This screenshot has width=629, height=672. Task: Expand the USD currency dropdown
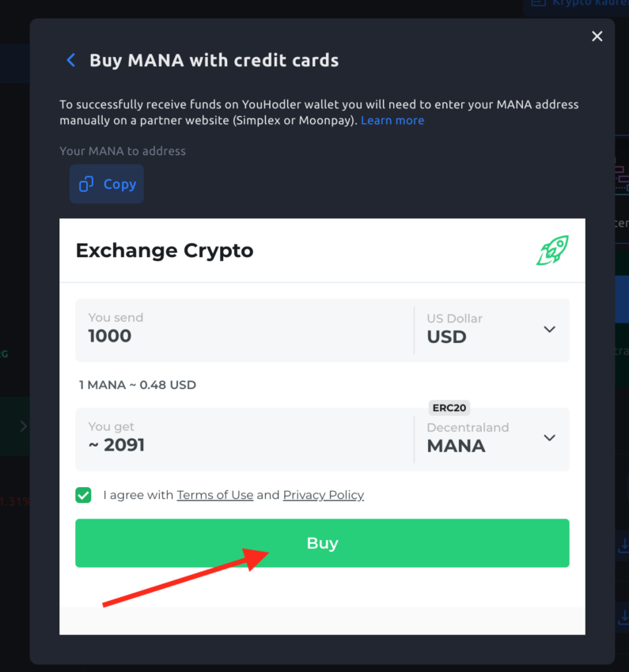[x=492, y=330]
